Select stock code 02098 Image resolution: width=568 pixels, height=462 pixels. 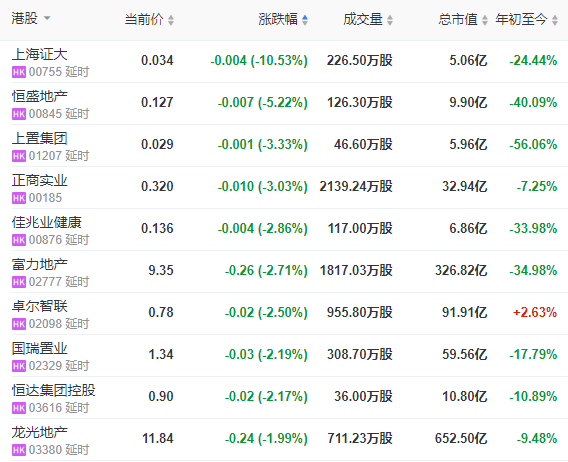[45, 324]
